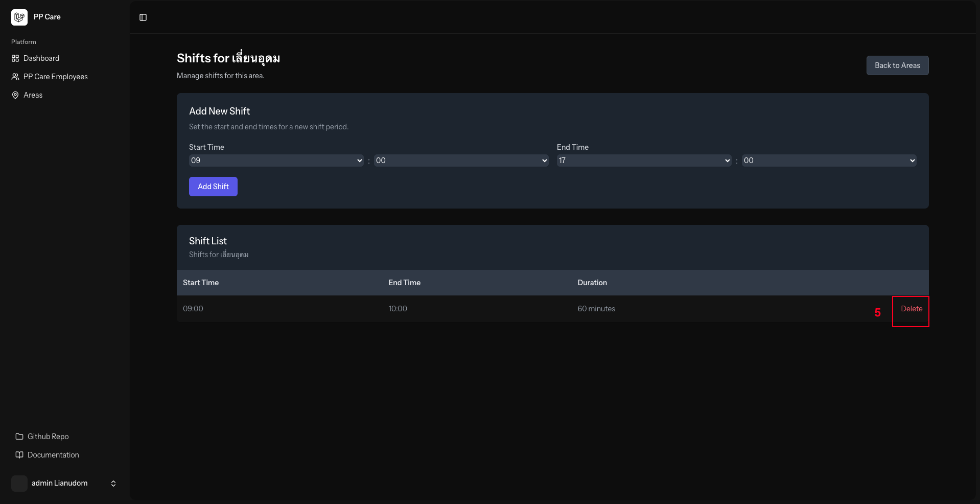Screen dimensions: 980x504
Task: Delete the 09:00 shift
Action: click(912, 309)
